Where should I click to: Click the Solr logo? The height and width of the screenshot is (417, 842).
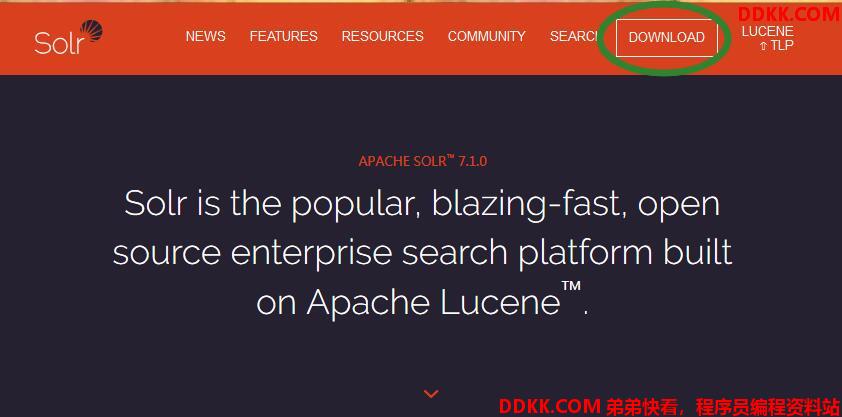[x=68, y=37]
